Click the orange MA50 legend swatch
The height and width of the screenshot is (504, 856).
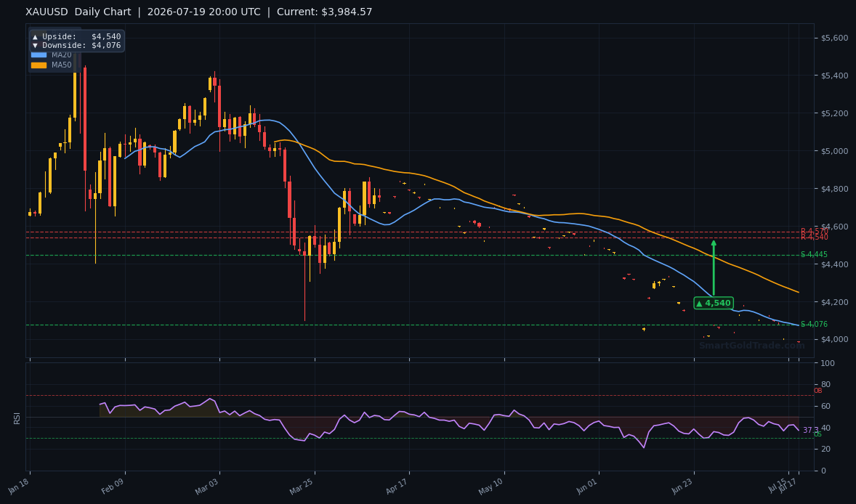tap(39, 65)
